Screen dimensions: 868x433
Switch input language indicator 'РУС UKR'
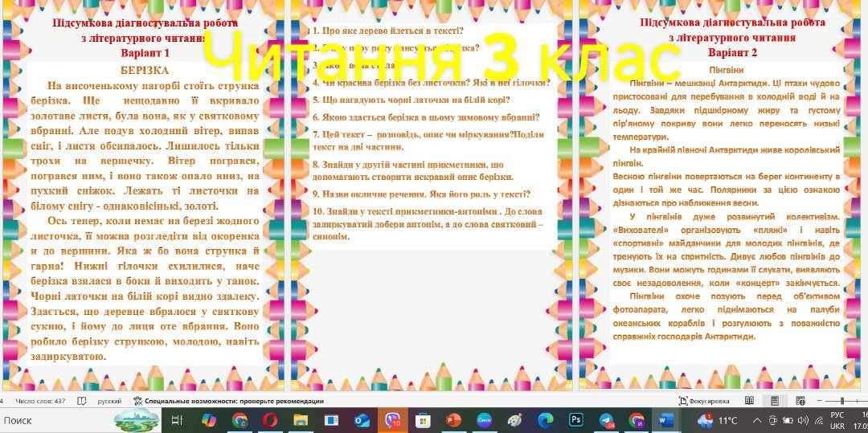click(x=838, y=421)
